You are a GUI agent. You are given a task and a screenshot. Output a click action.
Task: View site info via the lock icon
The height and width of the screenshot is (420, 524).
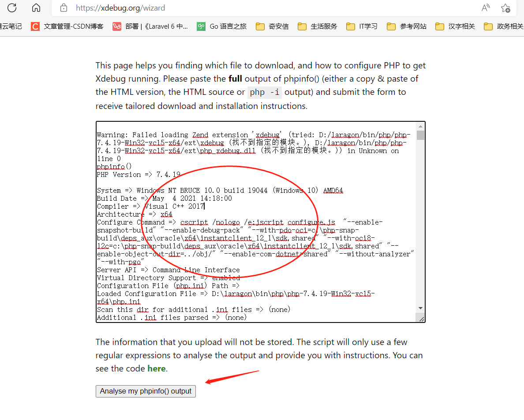pyautogui.click(x=64, y=7)
